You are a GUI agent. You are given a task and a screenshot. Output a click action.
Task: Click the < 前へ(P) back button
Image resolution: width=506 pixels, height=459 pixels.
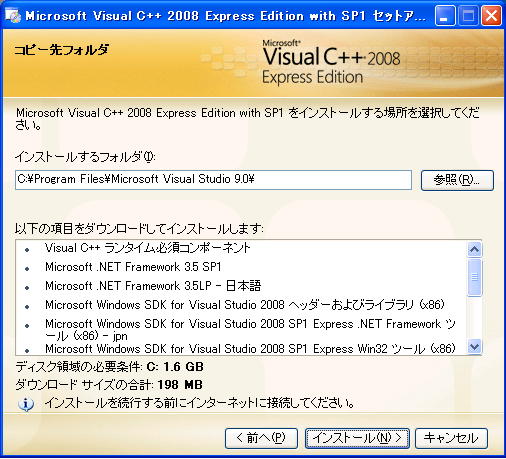261,438
